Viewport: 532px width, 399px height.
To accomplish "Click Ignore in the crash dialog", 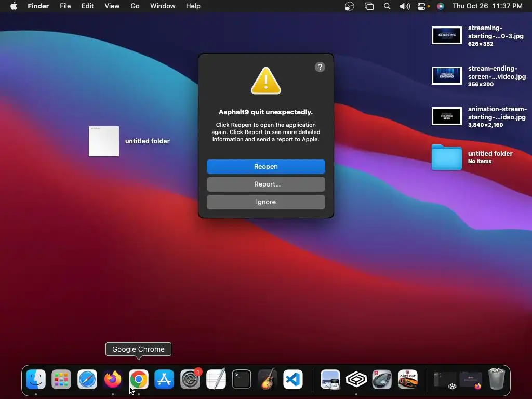I will (x=266, y=202).
